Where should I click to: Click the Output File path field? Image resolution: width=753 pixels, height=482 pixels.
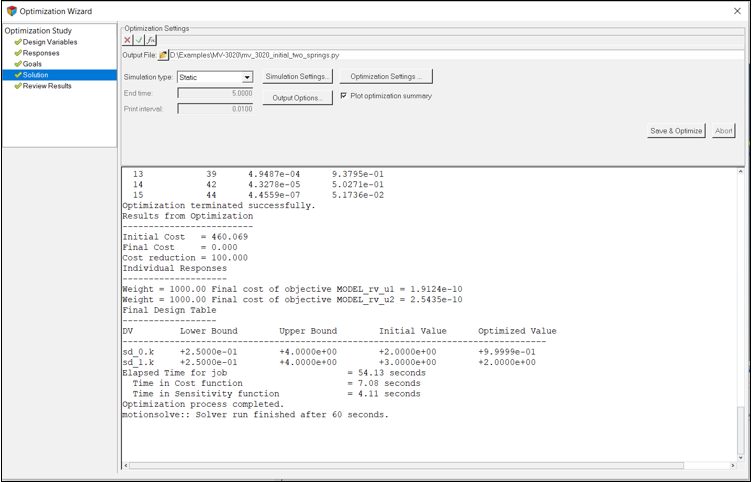[455, 55]
